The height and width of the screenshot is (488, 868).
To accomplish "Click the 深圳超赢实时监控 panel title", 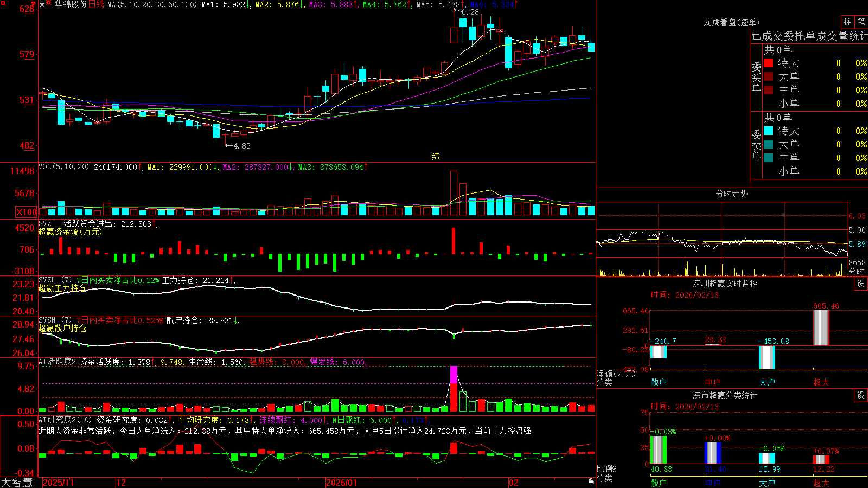I will click(x=725, y=284).
